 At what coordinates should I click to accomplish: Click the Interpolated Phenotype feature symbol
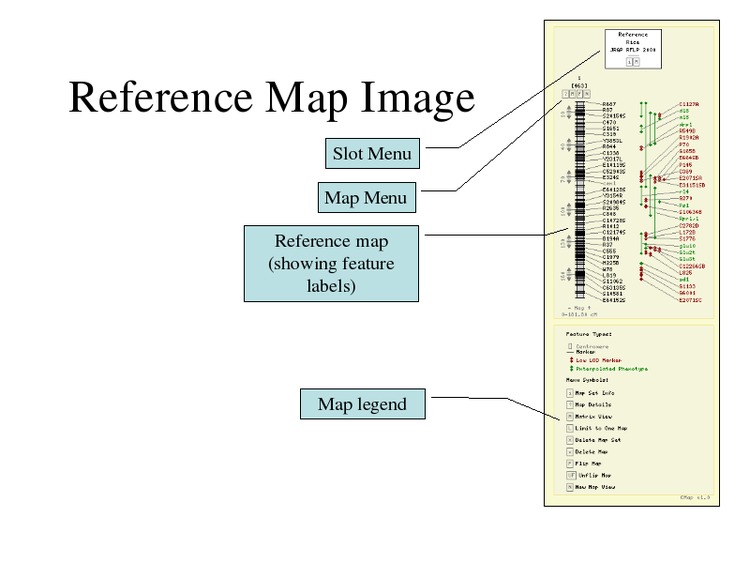(x=570, y=369)
